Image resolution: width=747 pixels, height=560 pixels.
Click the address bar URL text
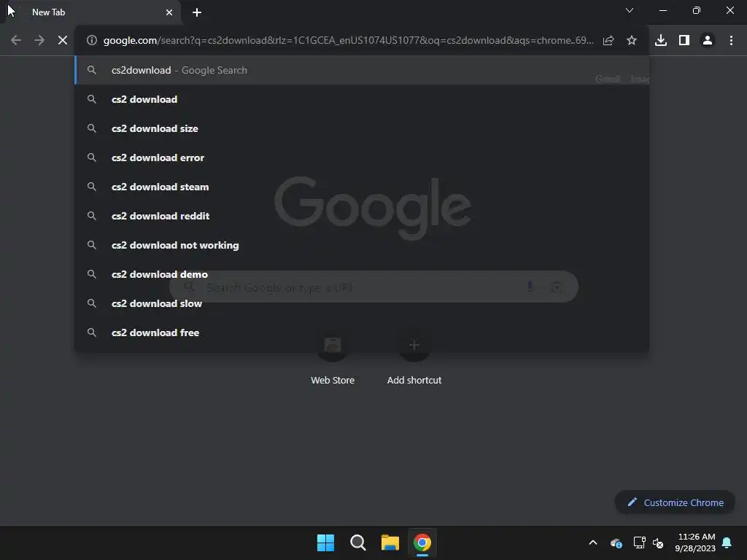(x=348, y=41)
